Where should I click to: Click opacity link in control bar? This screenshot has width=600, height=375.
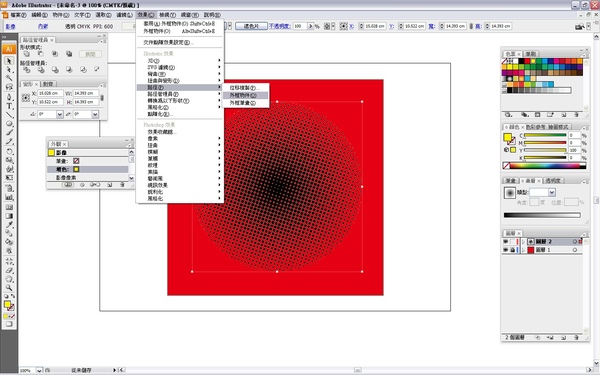(280, 26)
